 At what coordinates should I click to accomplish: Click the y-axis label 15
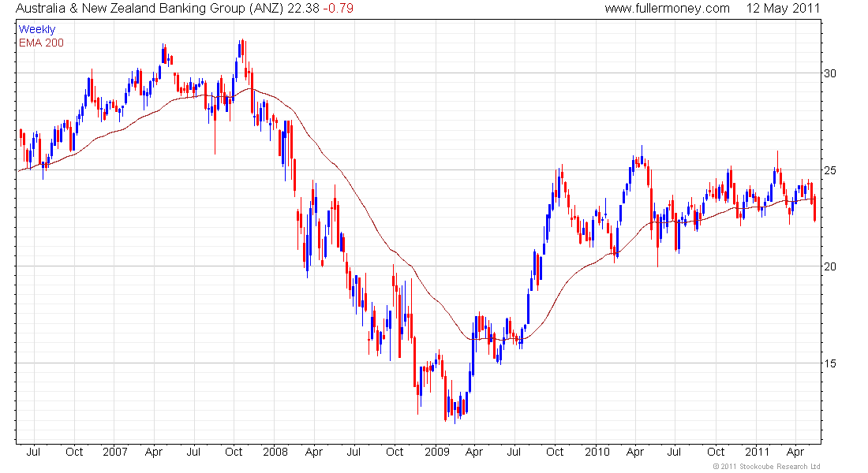pyautogui.click(x=830, y=363)
